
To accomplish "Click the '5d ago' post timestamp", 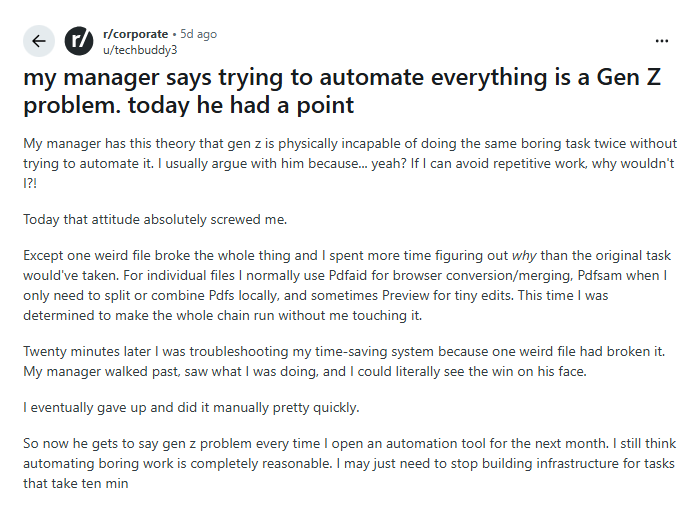I will 198,34.
